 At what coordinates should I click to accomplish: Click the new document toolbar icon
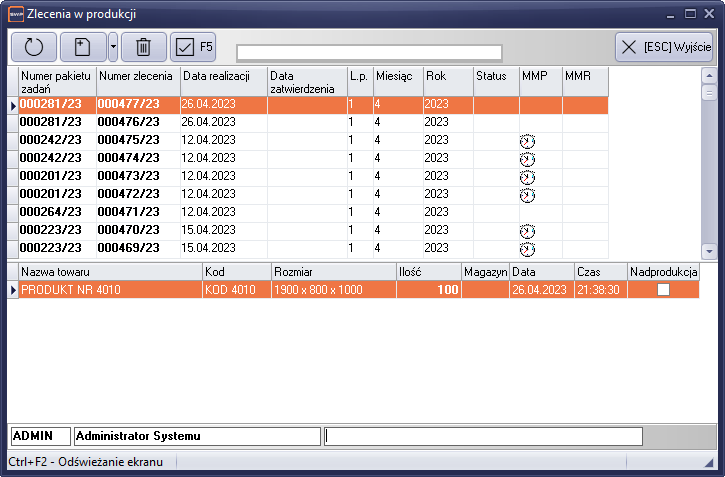pos(83,46)
